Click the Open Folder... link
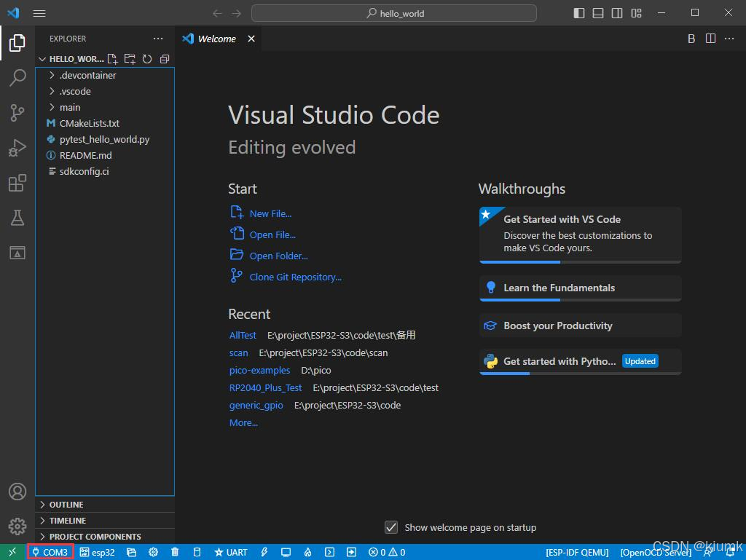746x560 pixels. point(278,256)
